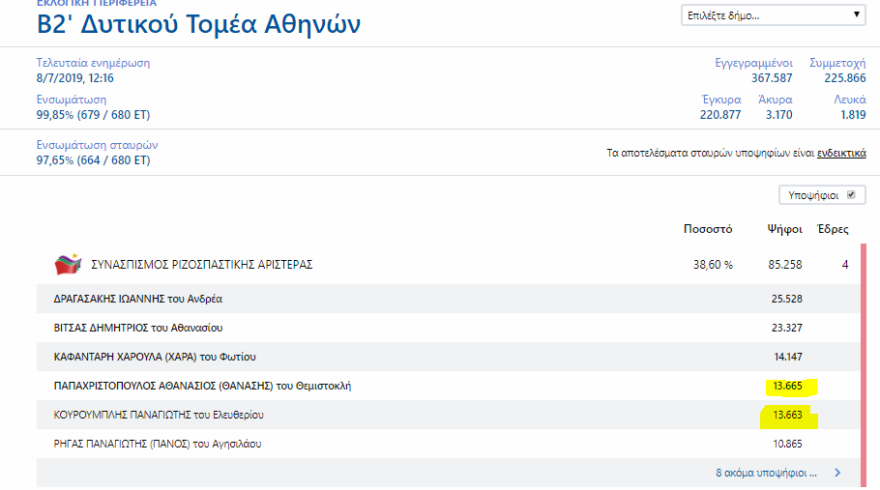Screen dimensions: 880x490
Task: Expand the '8 ακόμα υποψήφιοι' list
Action: click(766, 472)
